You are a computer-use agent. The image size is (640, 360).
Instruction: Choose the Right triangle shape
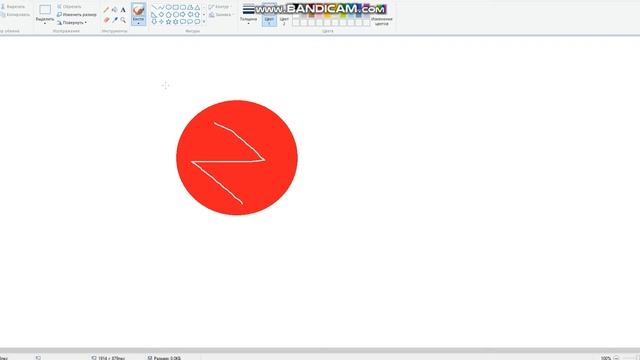tap(154, 15)
